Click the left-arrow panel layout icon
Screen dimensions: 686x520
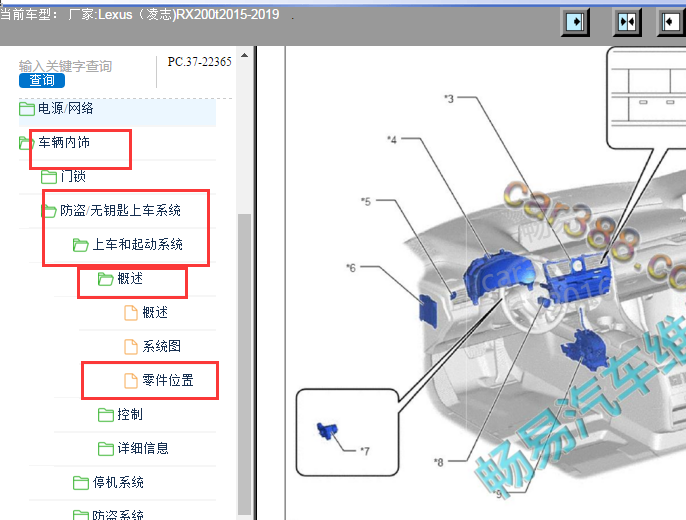[670, 22]
